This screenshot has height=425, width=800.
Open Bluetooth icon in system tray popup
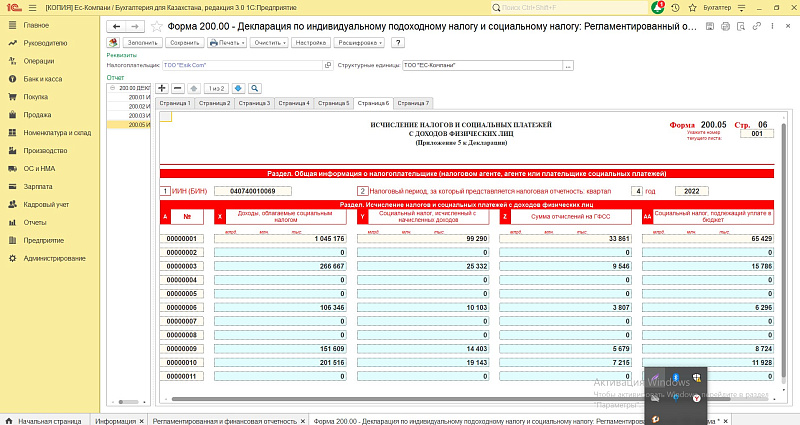675,375
